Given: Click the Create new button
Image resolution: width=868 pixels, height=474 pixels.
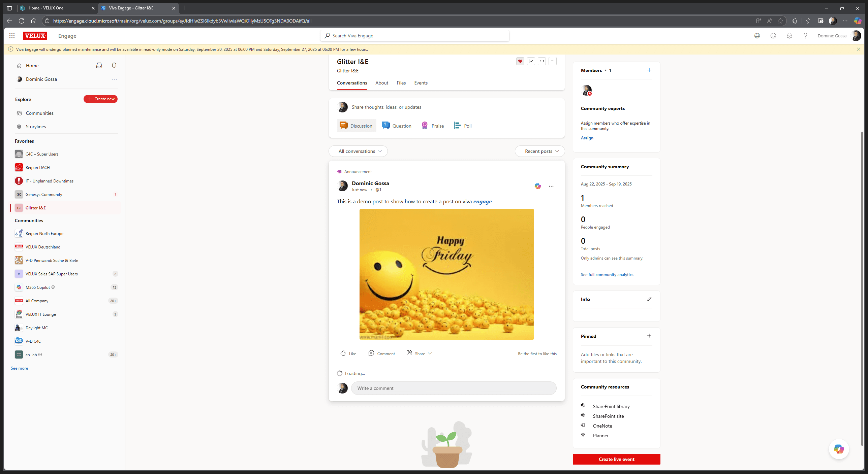Looking at the screenshot, I should [100, 99].
